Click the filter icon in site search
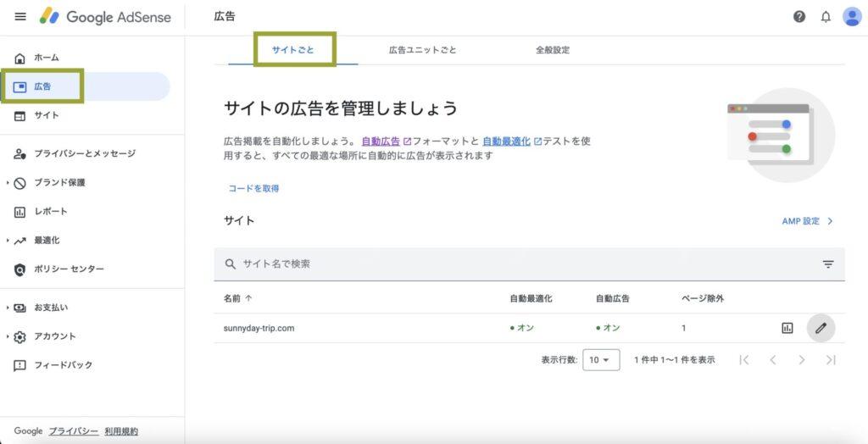 point(828,264)
